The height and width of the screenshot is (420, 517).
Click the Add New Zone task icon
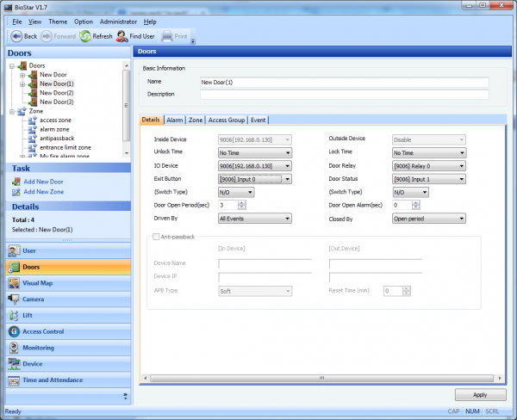point(17,191)
